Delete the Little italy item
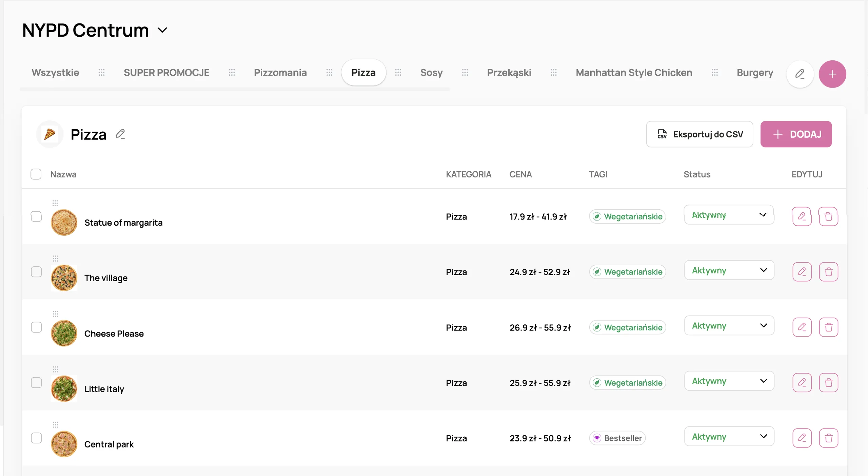This screenshot has height=476, width=868. tap(828, 382)
